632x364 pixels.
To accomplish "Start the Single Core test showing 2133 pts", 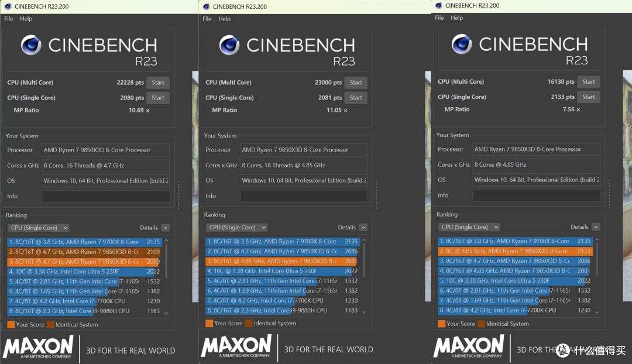I will click(589, 97).
